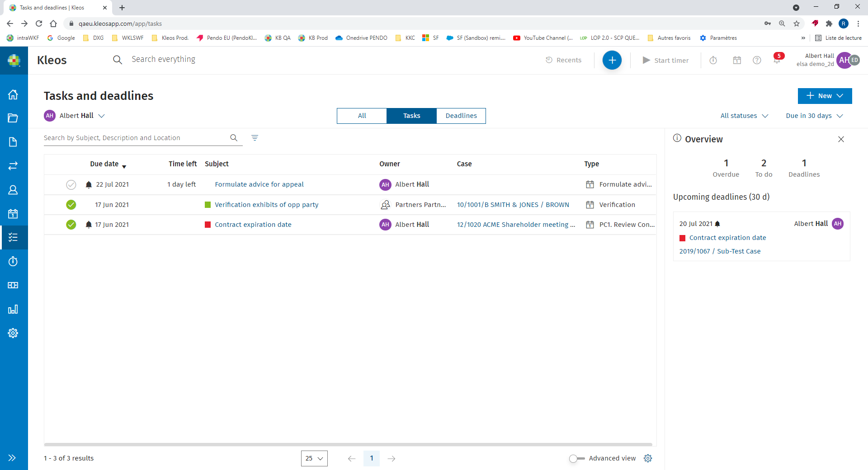Open the Cases folder icon in sidebar

[13, 118]
